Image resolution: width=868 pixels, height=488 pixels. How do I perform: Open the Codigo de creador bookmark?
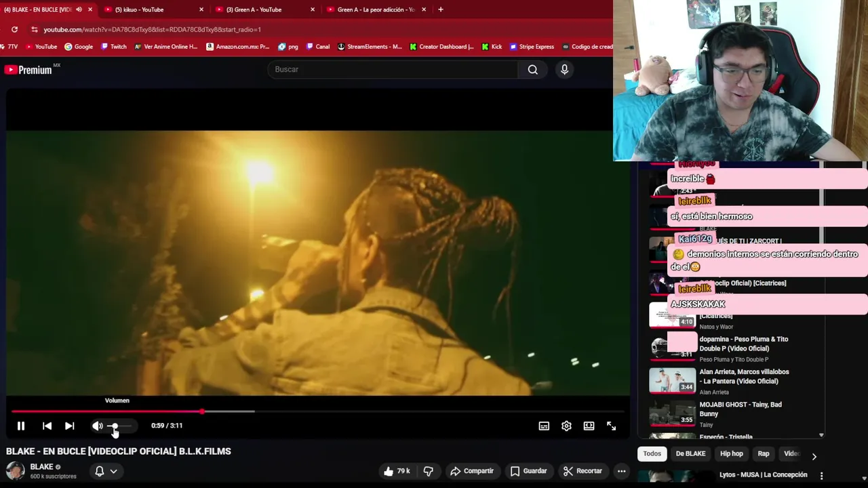pos(587,47)
